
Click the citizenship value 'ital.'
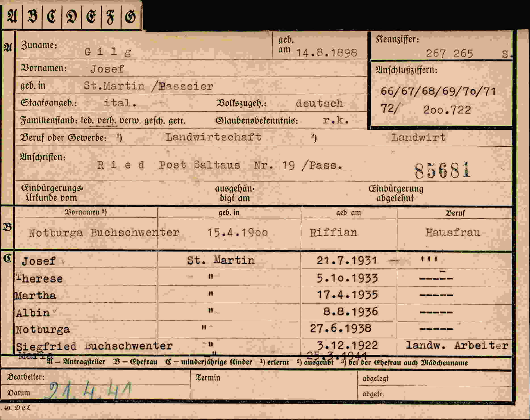click(x=120, y=103)
